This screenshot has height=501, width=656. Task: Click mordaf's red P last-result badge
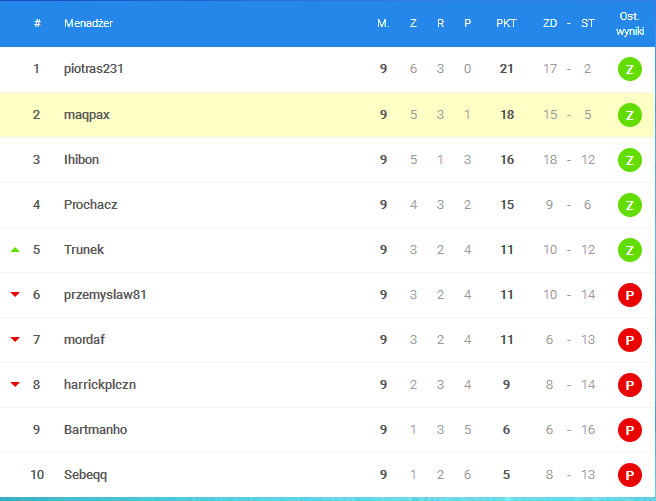pos(629,340)
